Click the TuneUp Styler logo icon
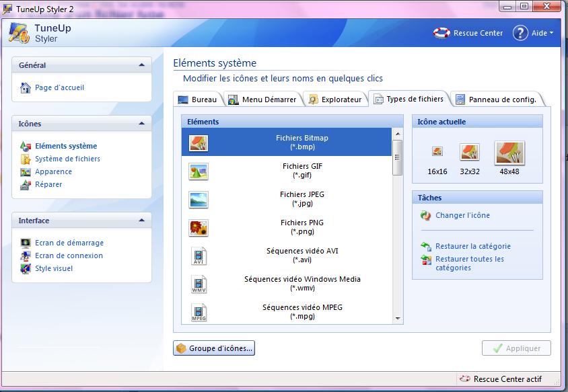Screen dimensions: 568x392 [19, 34]
